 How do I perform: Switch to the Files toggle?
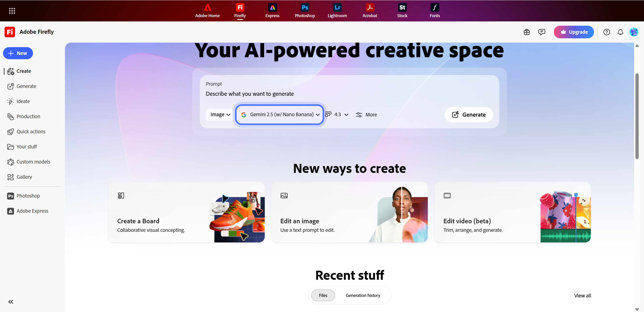(x=323, y=295)
